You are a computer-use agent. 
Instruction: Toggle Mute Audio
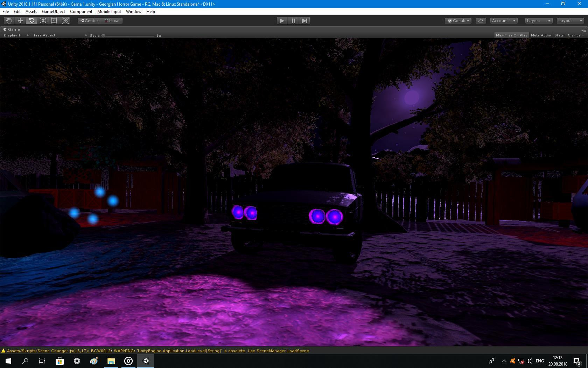(x=541, y=35)
